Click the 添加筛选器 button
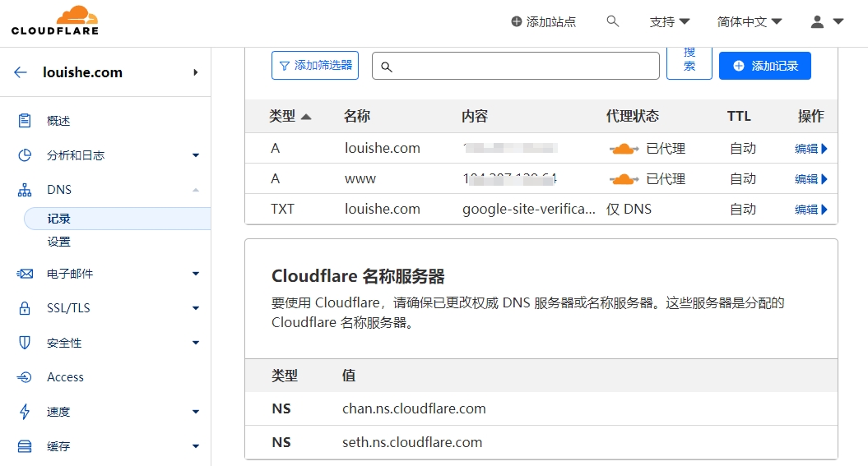This screenshot has height=466, width=868. [315, 65]
